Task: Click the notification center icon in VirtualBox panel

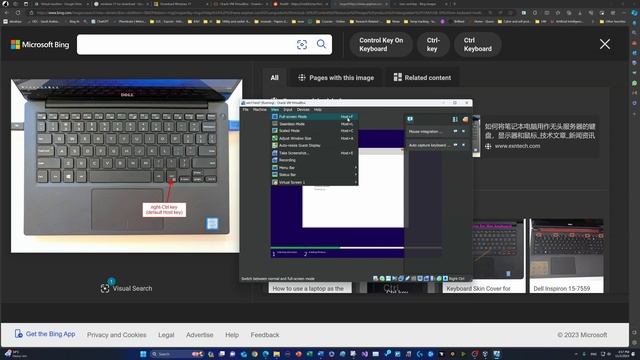Action: [410, 119]
